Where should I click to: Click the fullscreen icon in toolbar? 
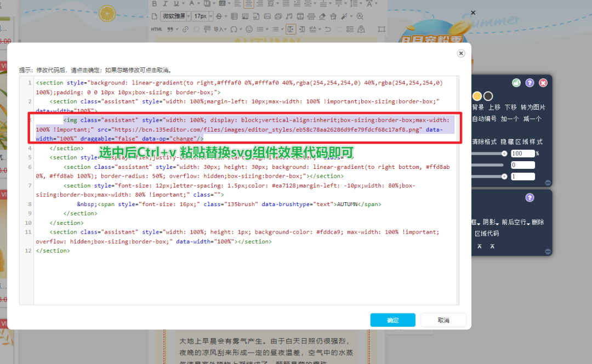click(382, 29)
